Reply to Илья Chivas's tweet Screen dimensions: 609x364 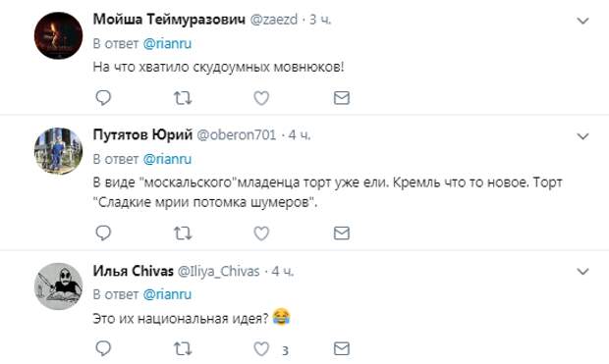pos(103,349)
